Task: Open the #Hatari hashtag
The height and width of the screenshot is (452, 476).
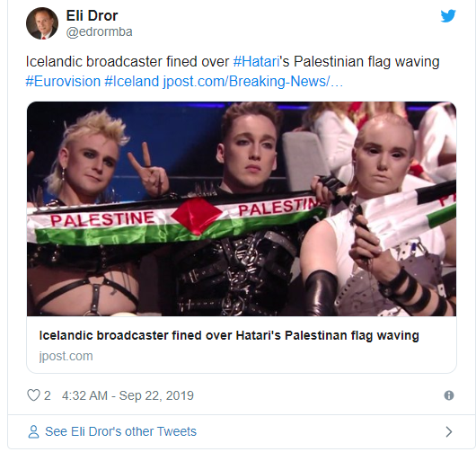Action: 256,62
